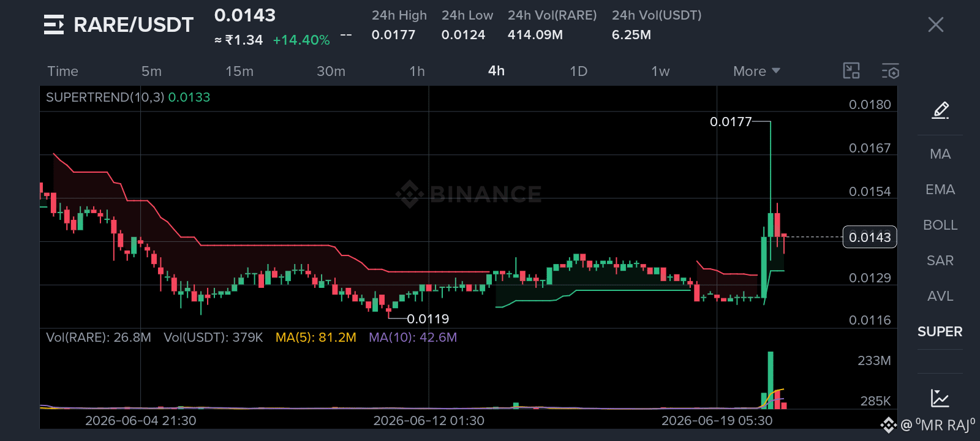The height and width of the screenshot is (441, 980).
Task: Switch to the 1D timeframe
Action: click(579, 71)
